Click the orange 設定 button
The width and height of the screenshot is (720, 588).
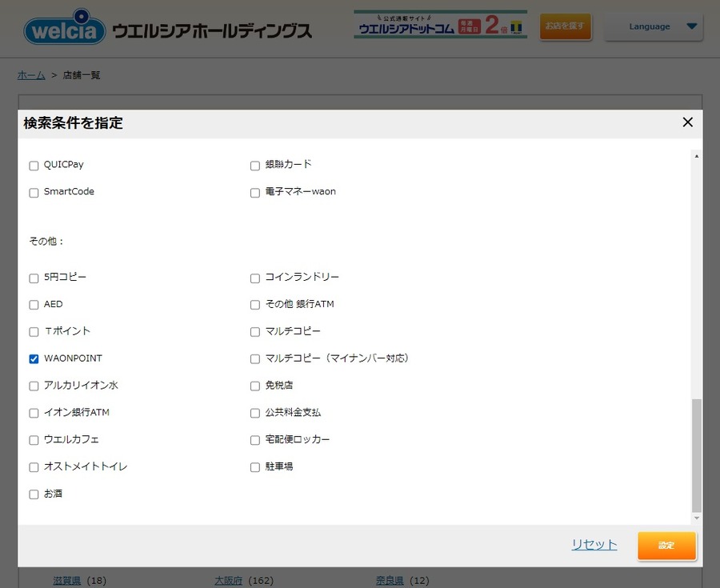point(666,546)
